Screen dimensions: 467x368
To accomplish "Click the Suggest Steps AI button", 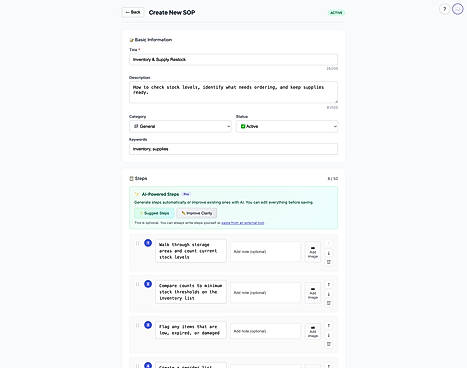I will pyautogui.click(x=154, y=213).
